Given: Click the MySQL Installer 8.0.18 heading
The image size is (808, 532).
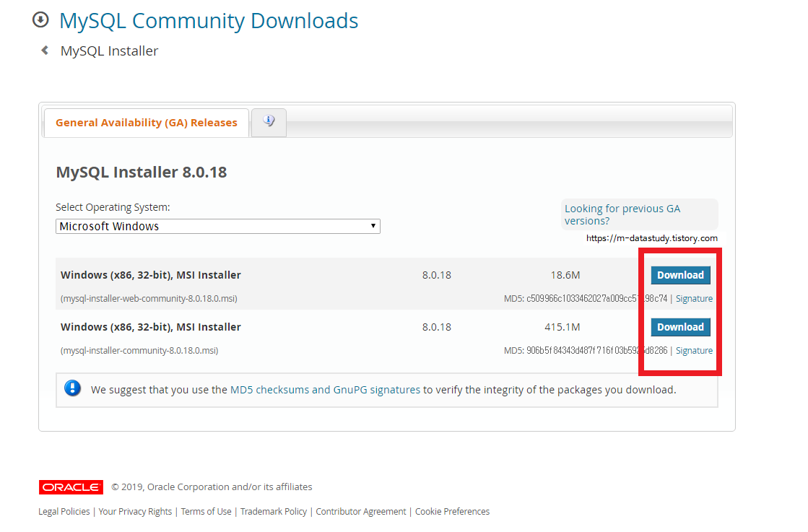Looking at the screenshot, I should click(x=142, y=172).
